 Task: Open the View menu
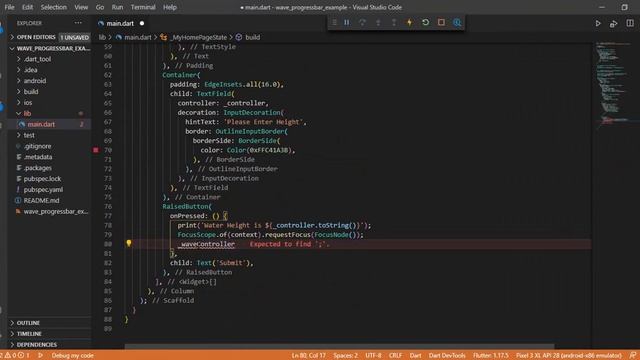81,7
